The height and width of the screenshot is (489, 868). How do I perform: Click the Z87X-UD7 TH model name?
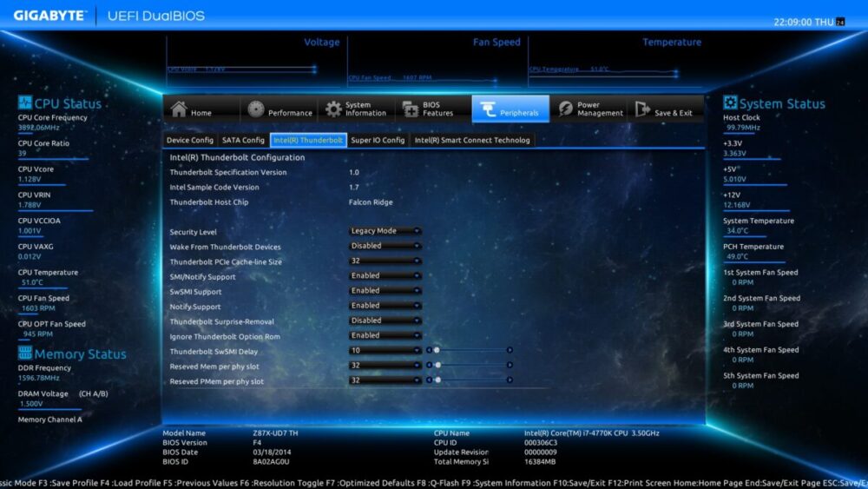275,433
